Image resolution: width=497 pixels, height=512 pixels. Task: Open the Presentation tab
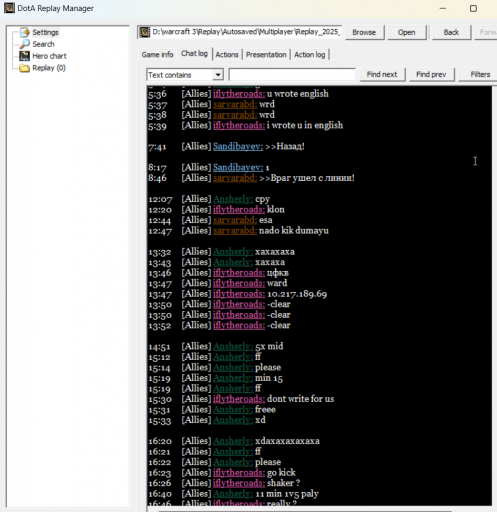pyautogui.click(x=266, y=55)
